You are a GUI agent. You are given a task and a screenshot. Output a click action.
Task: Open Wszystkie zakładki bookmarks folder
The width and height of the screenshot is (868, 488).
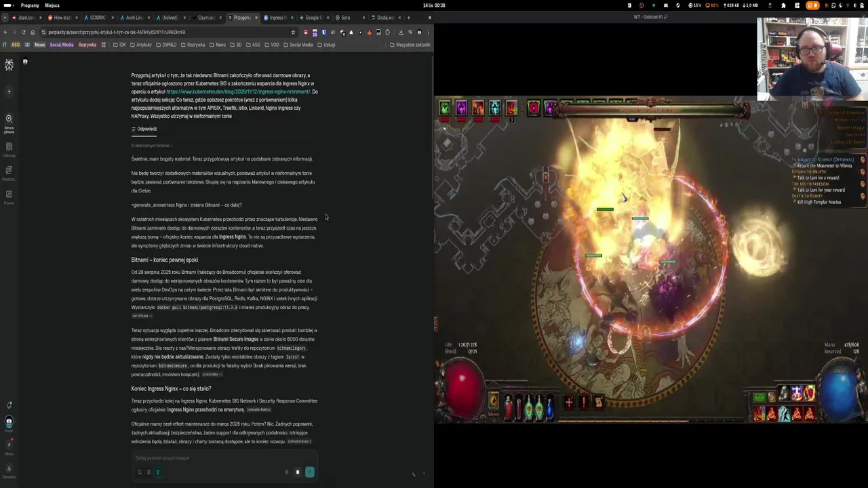410,45
